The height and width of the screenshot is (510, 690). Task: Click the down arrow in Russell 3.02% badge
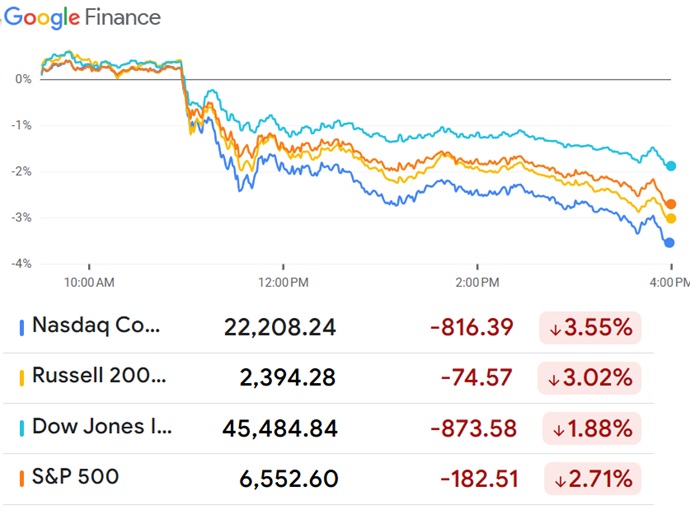553,378
